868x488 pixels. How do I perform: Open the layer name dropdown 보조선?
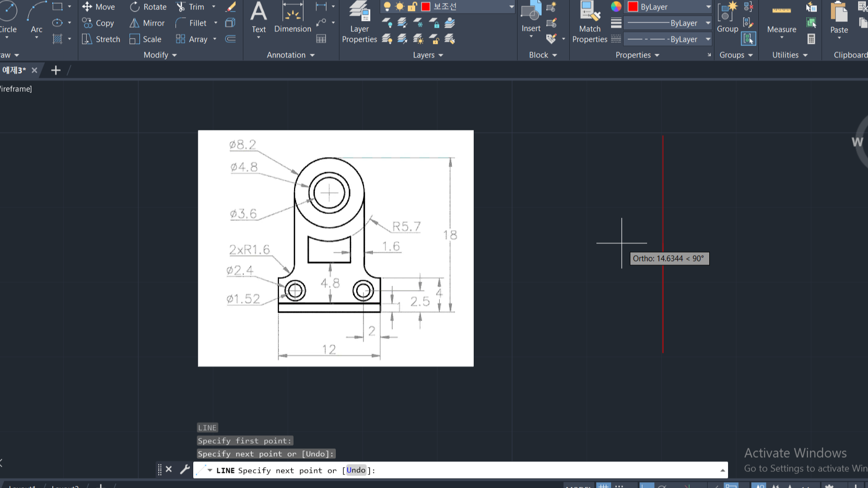(x=448, y=7)
